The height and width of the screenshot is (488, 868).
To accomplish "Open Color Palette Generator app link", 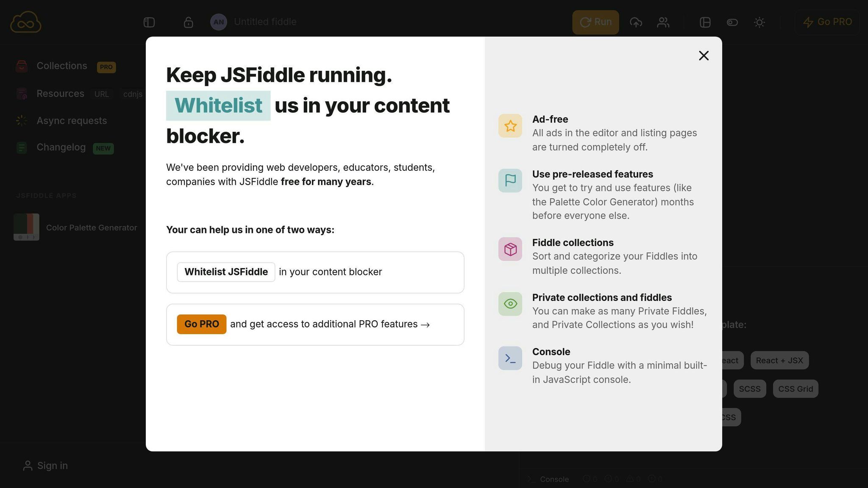I will 92,227.
